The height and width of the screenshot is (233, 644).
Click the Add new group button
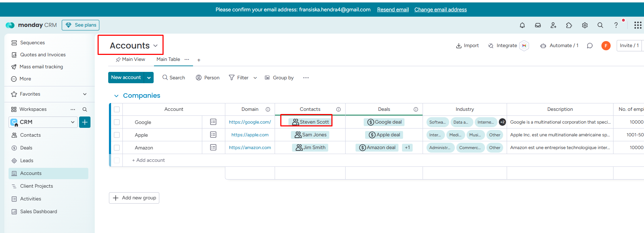coord(134,198)
